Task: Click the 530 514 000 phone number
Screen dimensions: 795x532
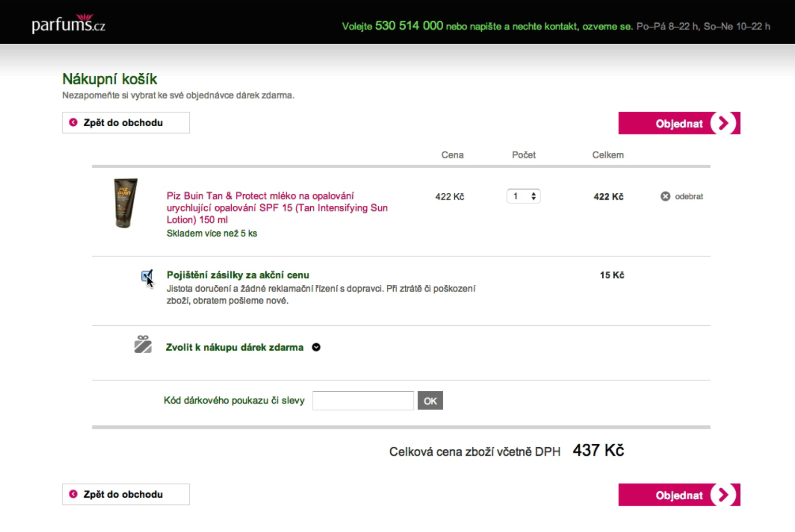Action: (x=409, y=26)
